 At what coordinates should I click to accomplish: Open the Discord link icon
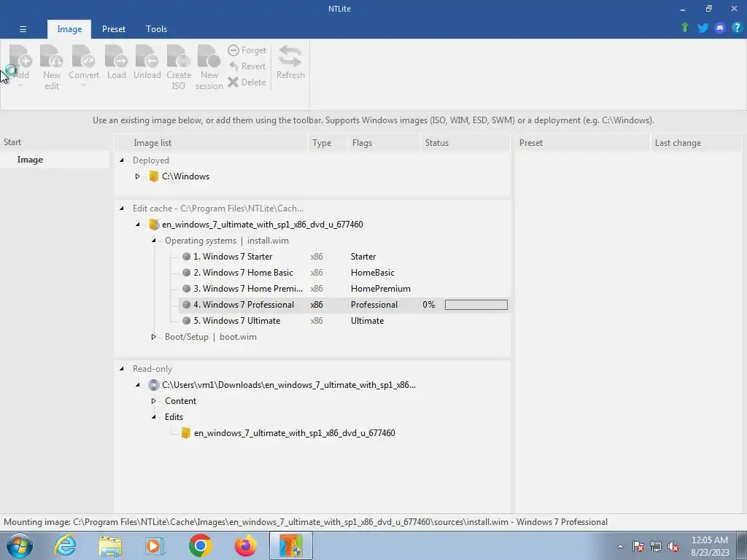[x=720, y=28]
